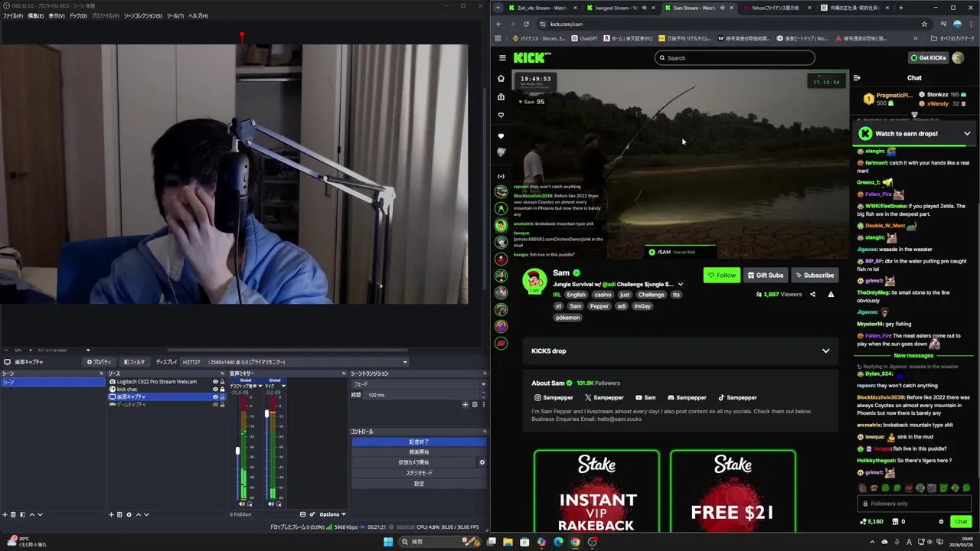Mute Desktop Audio speaker icon in OBS

point(242,504)
